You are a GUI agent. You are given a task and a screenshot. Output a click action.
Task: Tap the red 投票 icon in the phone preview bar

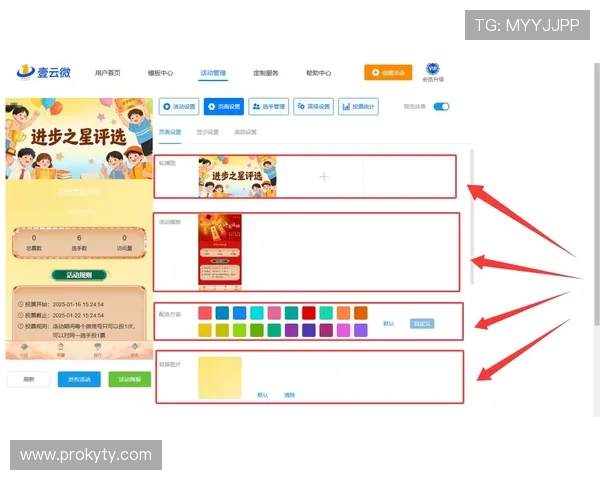(x=60, y=350)
